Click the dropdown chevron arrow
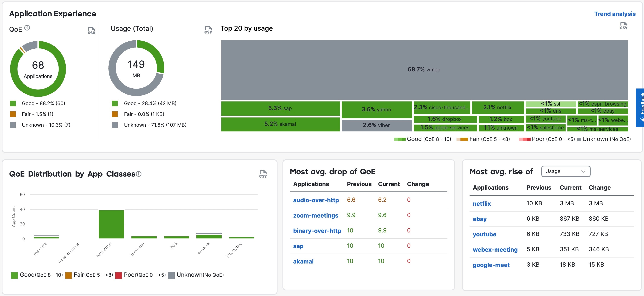 coord(583,172)
